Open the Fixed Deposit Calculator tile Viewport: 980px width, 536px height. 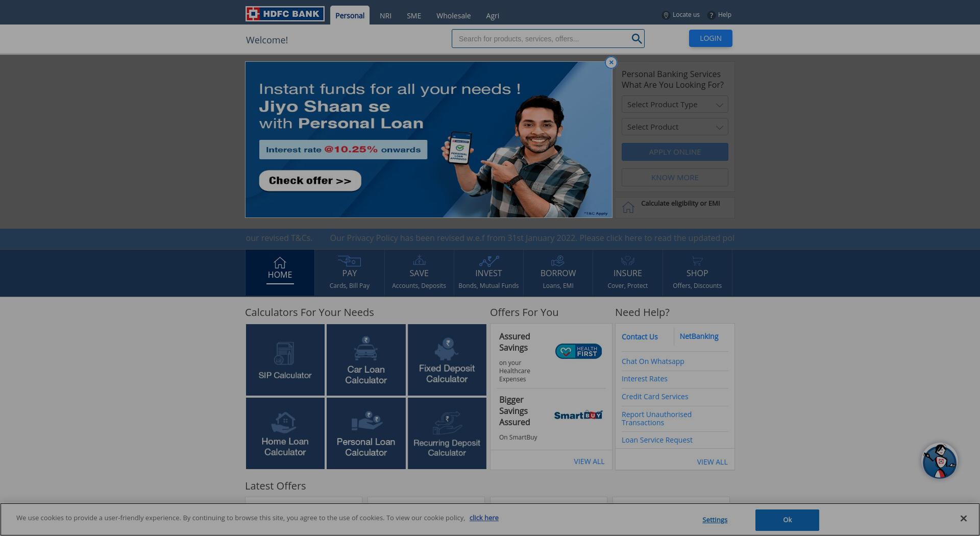447,360
